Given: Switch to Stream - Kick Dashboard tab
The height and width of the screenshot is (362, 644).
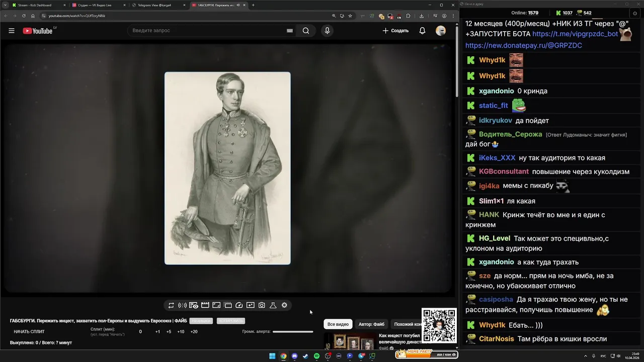Looking at the screenshot, I should [38, 5].
